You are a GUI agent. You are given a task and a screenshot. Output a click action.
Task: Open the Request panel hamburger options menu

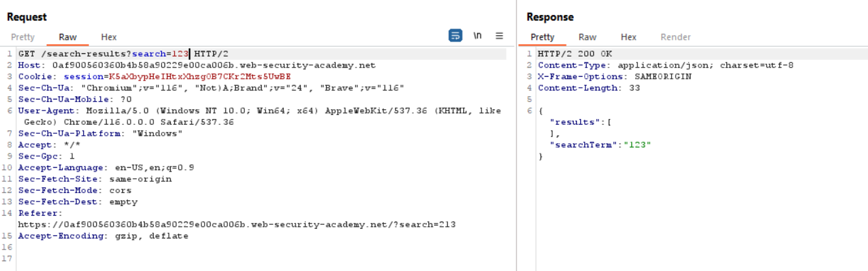click(499, 36)
